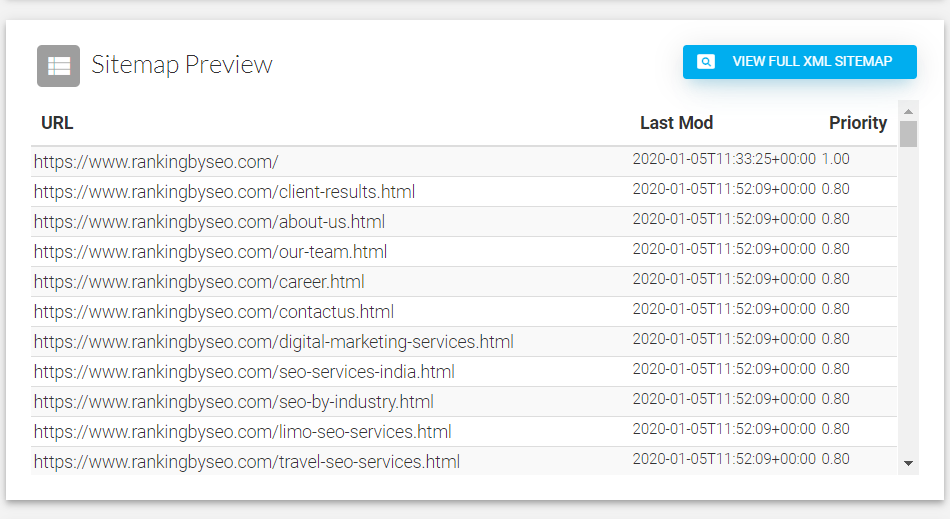Select the seo-services-india.html URL
The height and width of the screenshot is (519, 950).
tap(244, 372)
